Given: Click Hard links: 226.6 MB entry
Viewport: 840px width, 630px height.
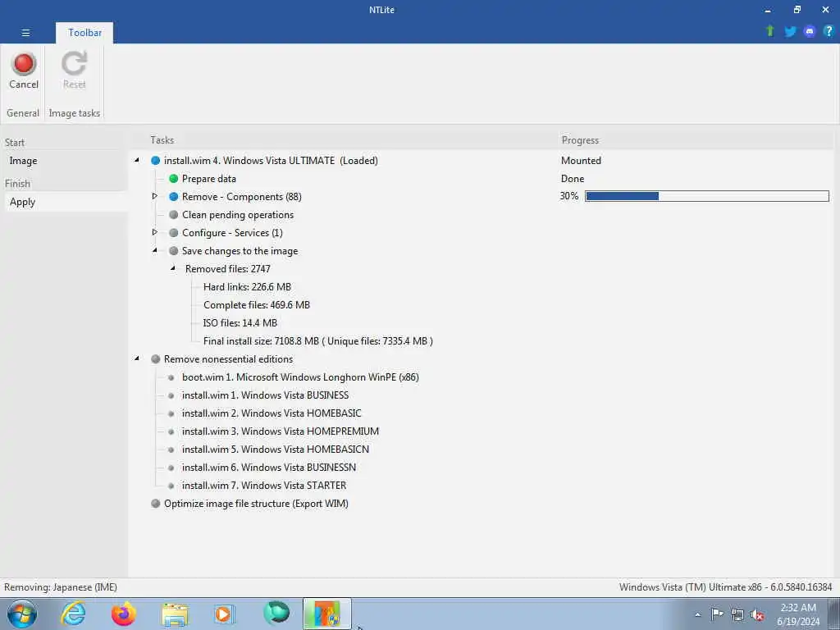Looking at the screenshot, I should [x=247, y=287].
